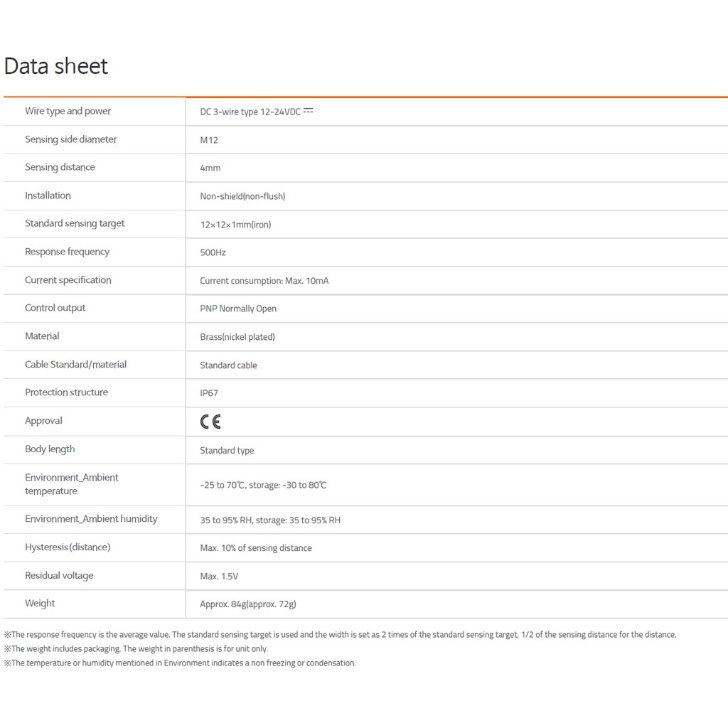Select the IP67 protection structure value

[x=209, y=393]
